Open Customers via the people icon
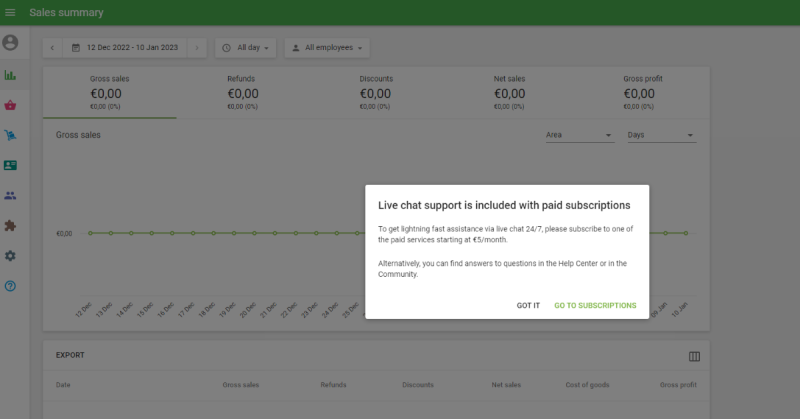Image resolution: width=800 pixels, height=419 pixels. point(11,196)
